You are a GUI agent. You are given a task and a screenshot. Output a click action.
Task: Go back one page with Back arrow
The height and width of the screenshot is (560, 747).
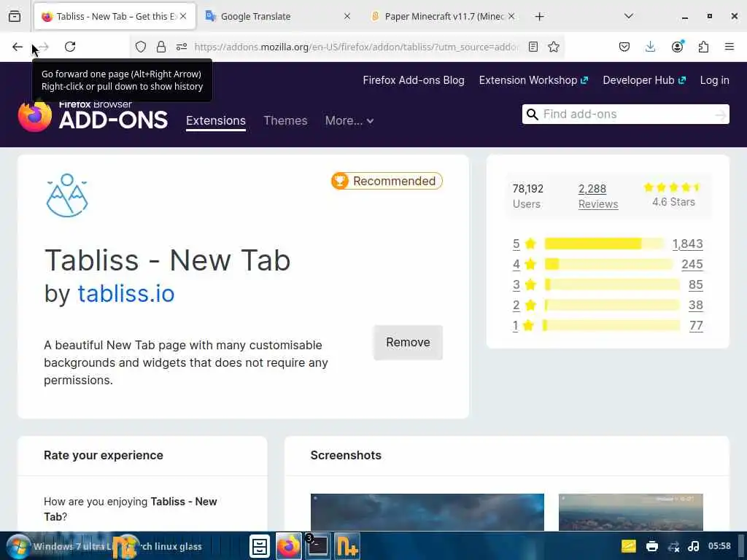coord(18,47)
